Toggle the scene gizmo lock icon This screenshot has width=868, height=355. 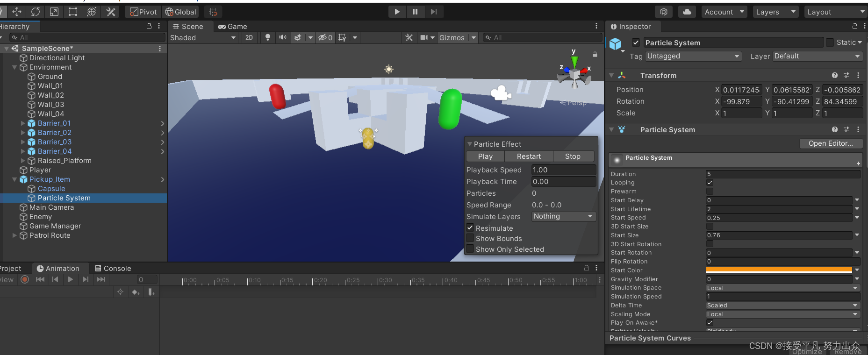pyautogui.click(x=595, y=54)
